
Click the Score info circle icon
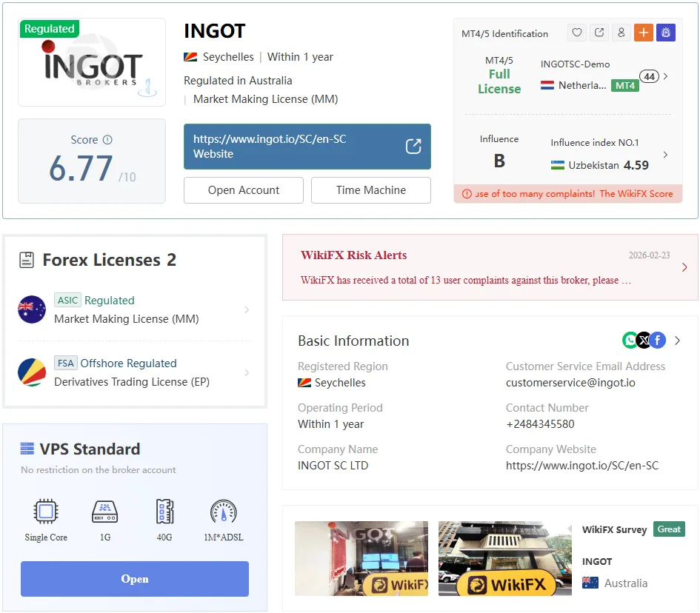click(x=107, y=140)
